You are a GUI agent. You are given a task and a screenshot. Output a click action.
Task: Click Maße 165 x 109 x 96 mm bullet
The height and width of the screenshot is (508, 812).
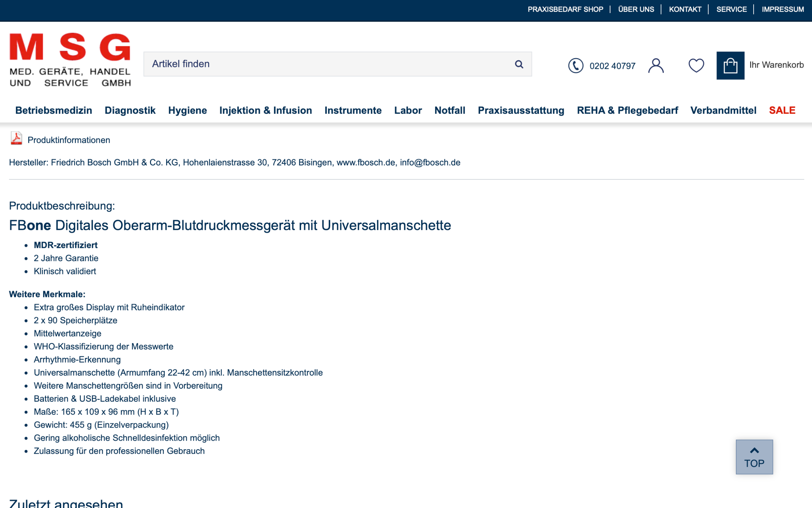coord(106,412)
